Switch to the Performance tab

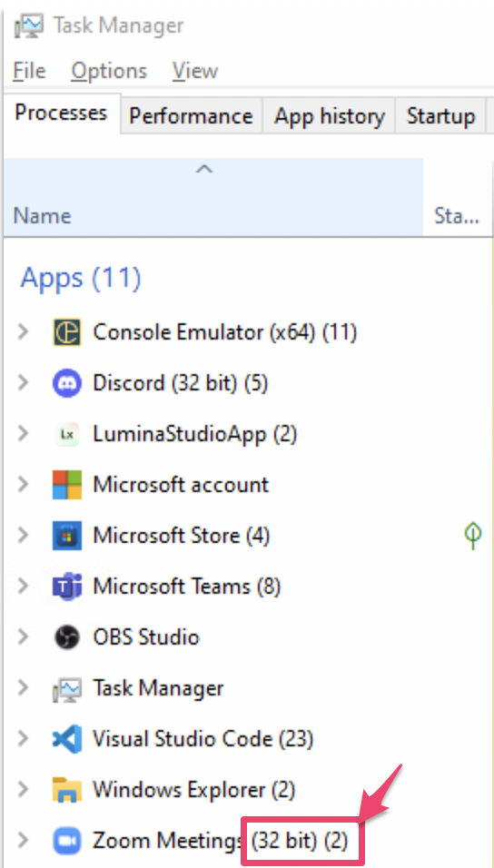tap(191, 116)
